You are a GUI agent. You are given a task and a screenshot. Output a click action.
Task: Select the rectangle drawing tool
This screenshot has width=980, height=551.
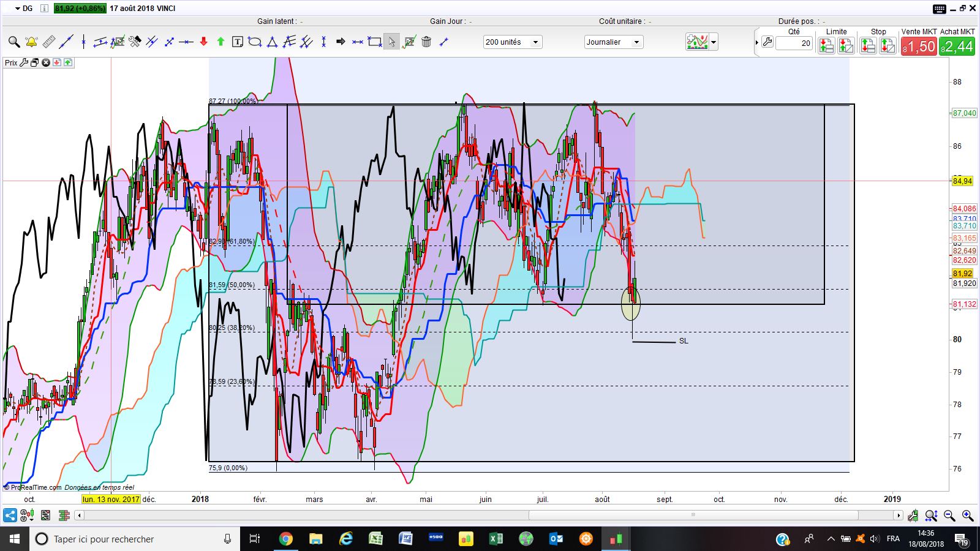(374, 42)
